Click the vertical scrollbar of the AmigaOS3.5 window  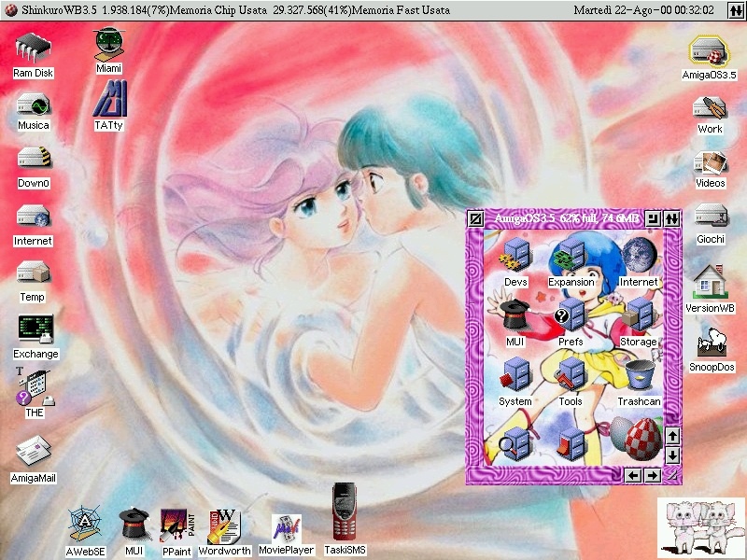pos(672,328)
